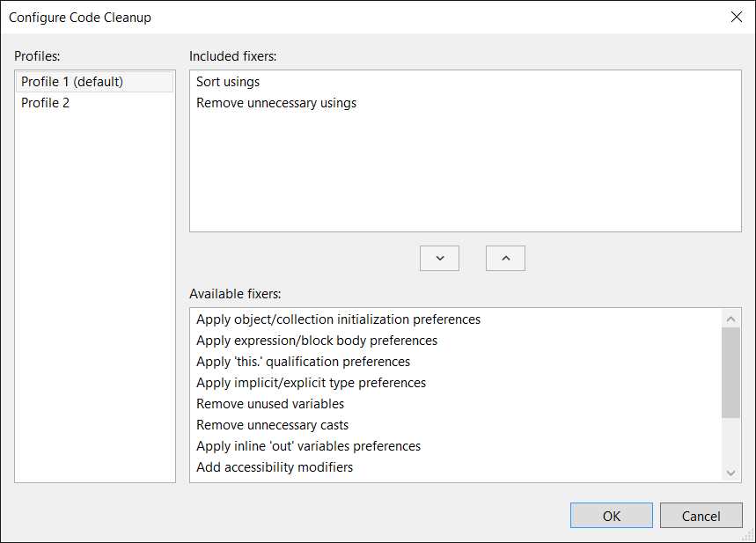Select Apply object/collection initialization preferences
Screen dimensions: 756x543
tap(338, 319)
